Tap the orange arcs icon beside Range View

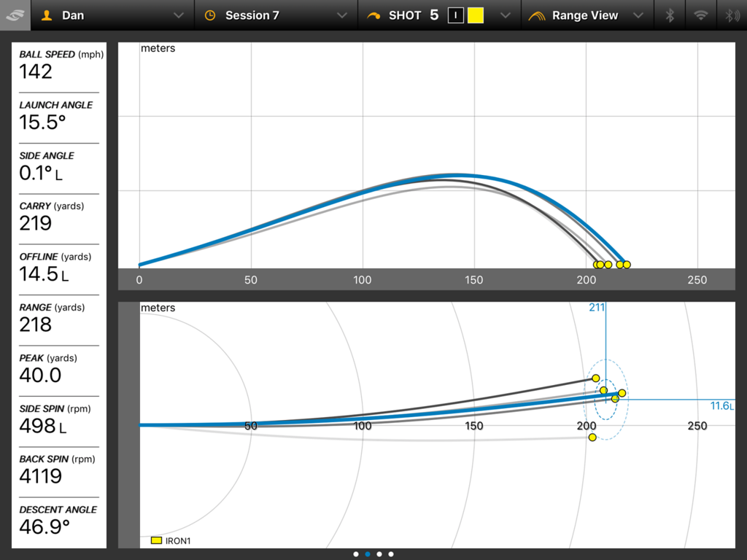click(537, 16)
